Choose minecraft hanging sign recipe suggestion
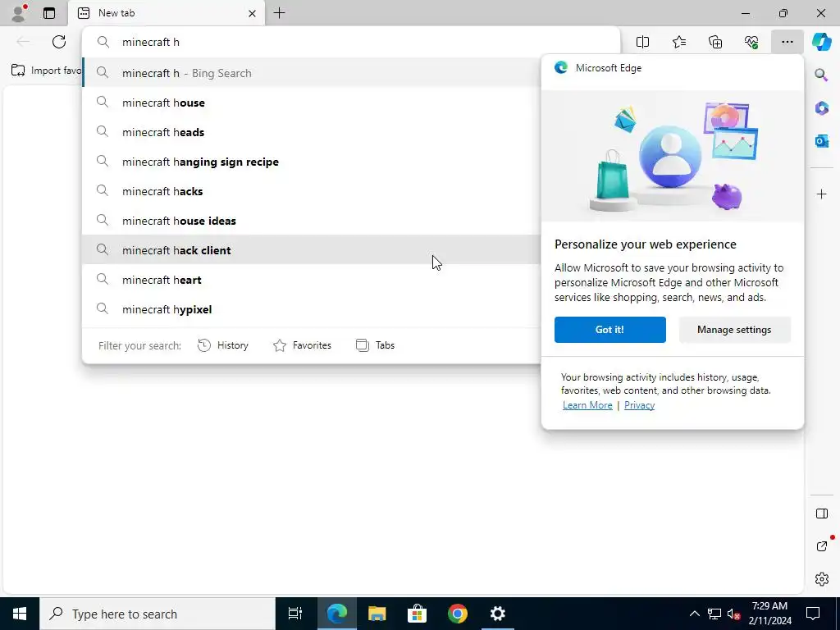The height and width of the screenshot is (630, 840). click(311, 162)
